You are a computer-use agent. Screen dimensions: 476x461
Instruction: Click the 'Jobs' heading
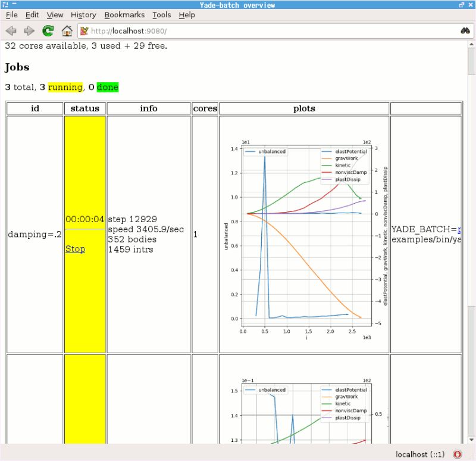pyautogui.click(x=17, y=67)
